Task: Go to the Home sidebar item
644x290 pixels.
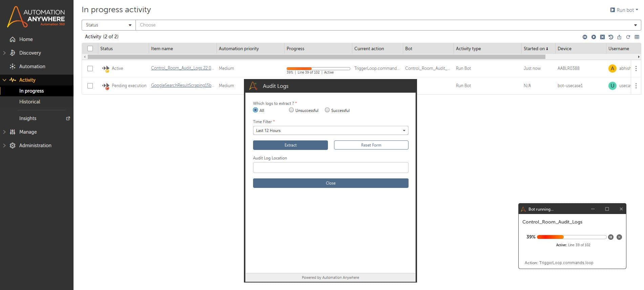Action: click(x=26, y=39)
